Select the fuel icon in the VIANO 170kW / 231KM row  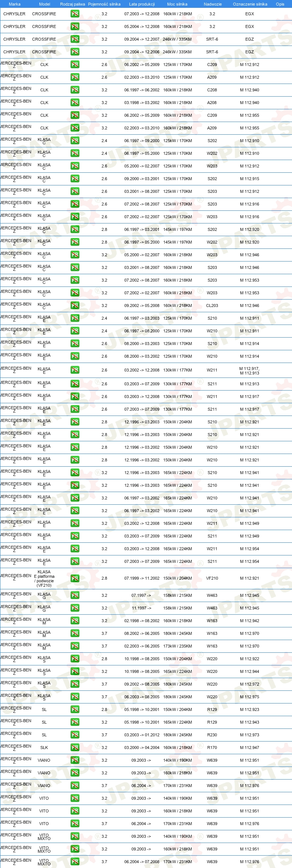[75, 786]
